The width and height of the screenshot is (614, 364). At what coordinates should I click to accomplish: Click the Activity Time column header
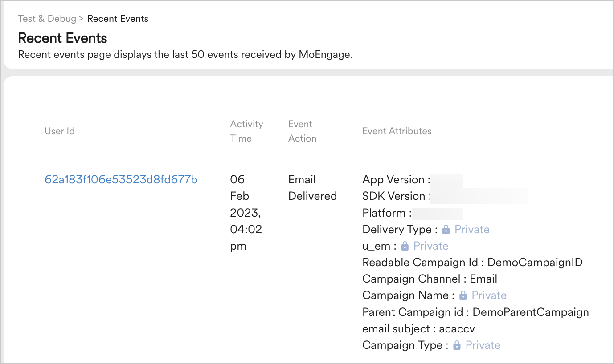point(246,131)
